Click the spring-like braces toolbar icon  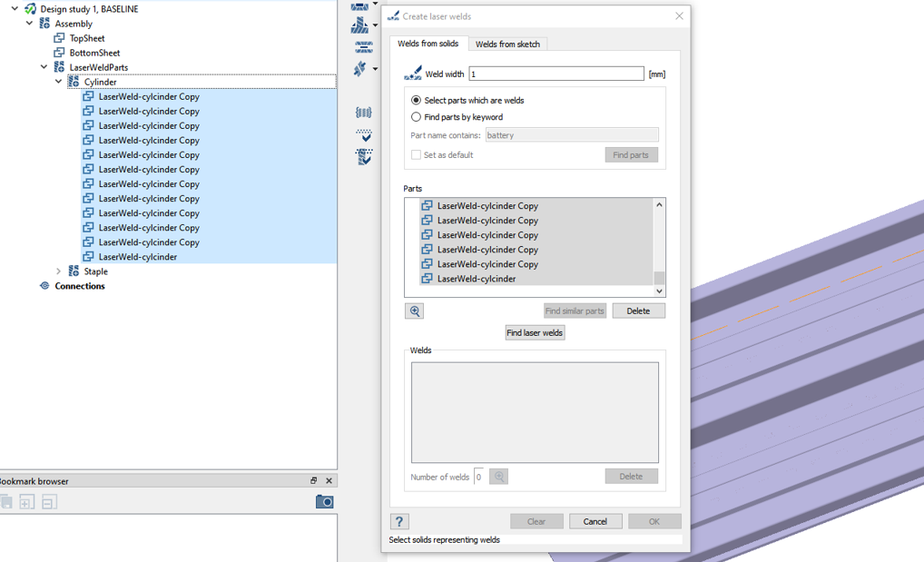point(363,113)
